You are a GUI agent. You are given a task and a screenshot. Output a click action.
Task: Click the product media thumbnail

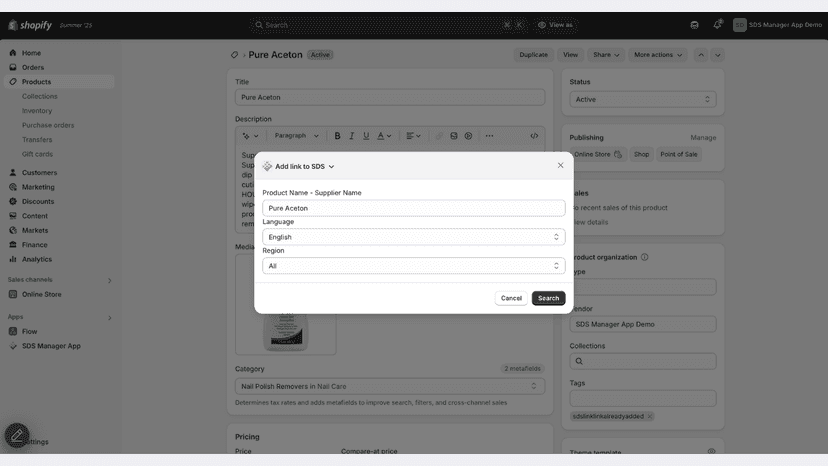point(286,333)
